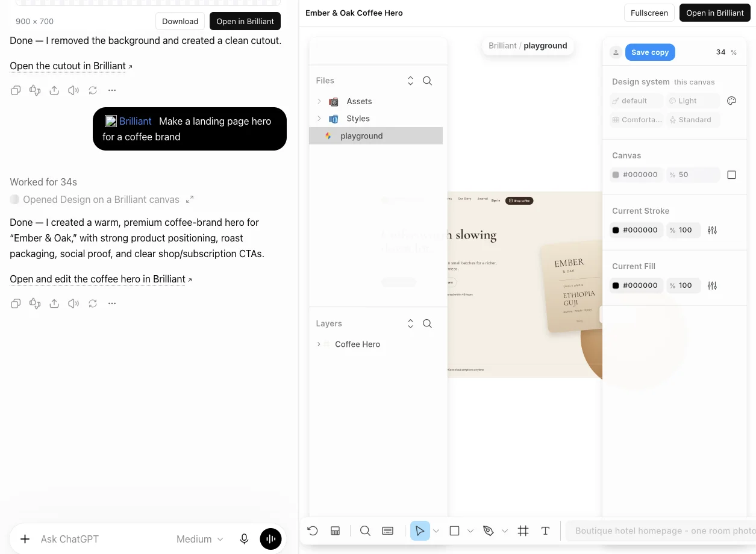Open more actions for cutout reply
The width and height of the screenshot is (756, 554).
pos(112,90)
